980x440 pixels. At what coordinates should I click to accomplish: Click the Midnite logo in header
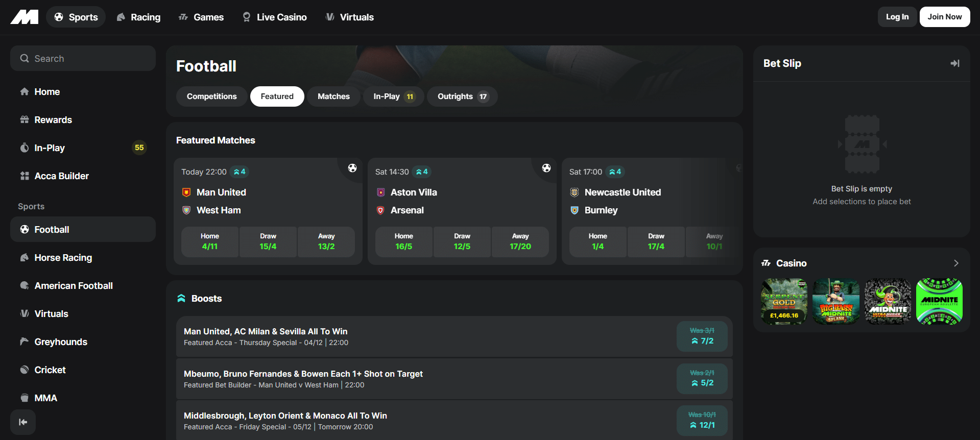(25, 17)
